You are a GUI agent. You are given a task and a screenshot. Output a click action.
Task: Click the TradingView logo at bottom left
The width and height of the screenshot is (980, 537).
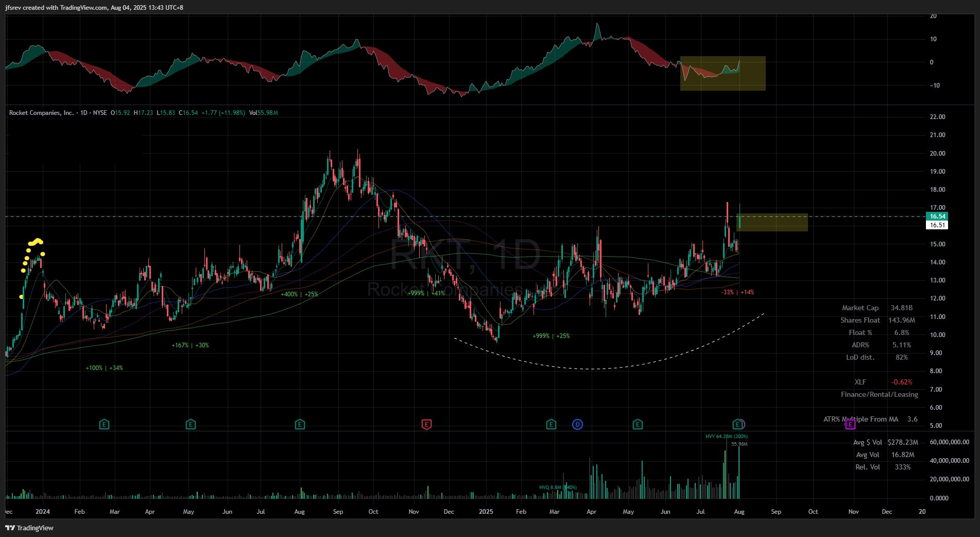(29, 528)
